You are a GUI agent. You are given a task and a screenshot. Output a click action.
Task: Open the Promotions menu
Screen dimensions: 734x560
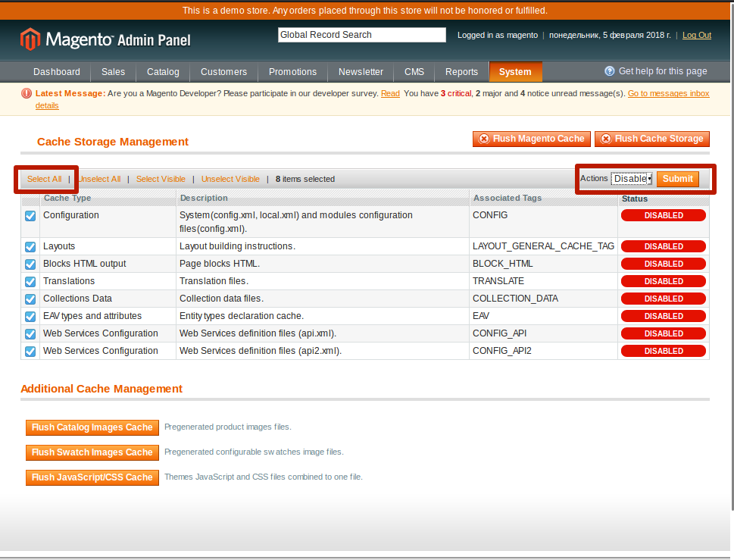(x=292, y=72)
